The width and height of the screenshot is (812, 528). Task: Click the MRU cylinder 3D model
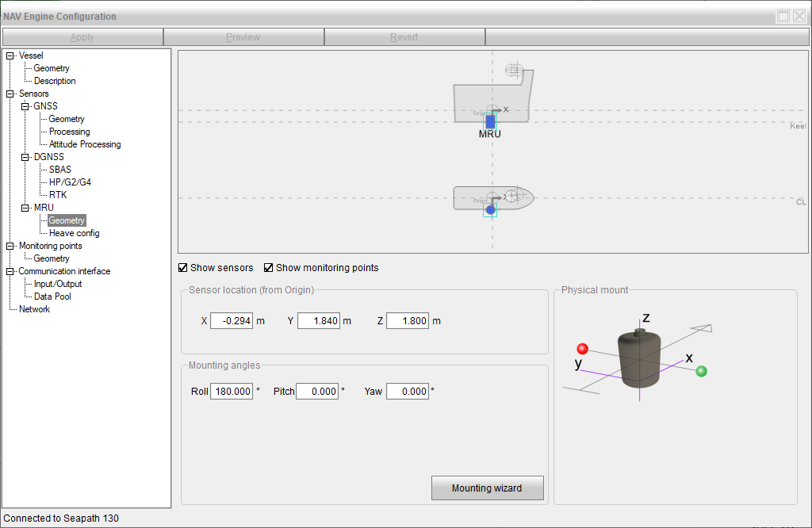[x=639, y=359]
